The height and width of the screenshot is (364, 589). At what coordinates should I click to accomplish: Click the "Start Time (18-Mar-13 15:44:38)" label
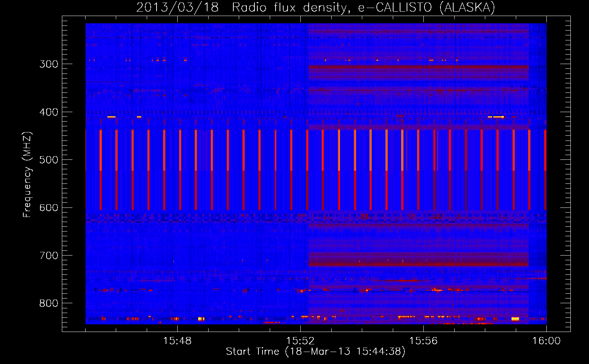pos(316,352)
